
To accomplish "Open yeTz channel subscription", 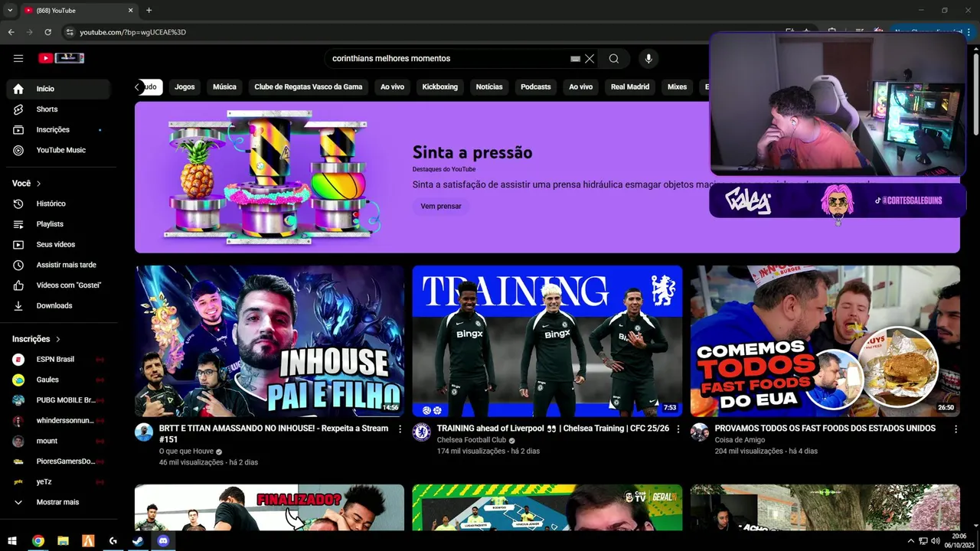I will [x=58, y=482].
